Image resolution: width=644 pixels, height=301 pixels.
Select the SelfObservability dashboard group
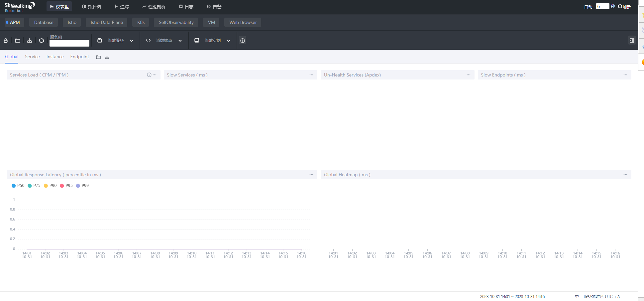(x=176, y=22)
